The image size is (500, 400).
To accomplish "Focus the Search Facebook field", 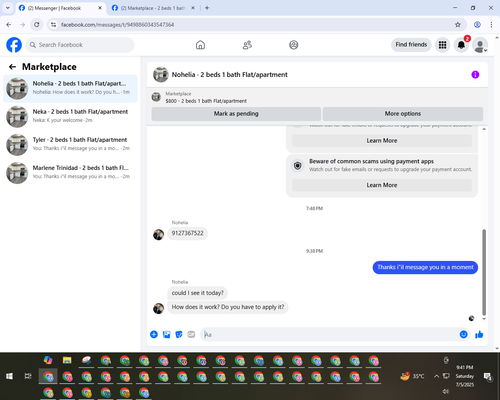I will (x=80, y=45).
